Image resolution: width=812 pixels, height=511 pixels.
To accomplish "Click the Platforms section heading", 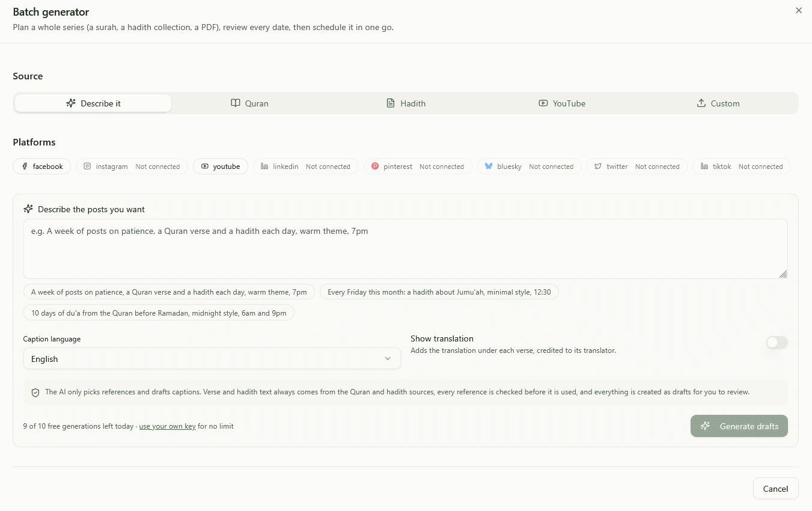I will click(x=34, y=142).
